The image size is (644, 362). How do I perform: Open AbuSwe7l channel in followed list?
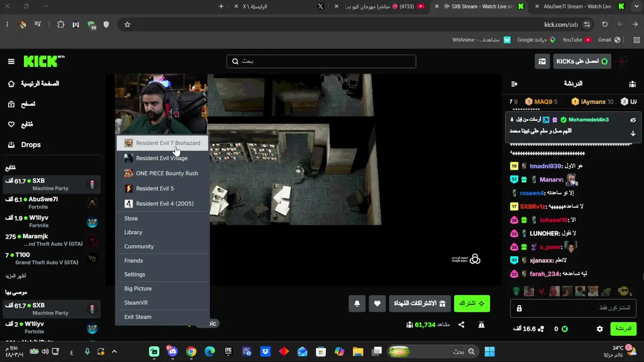tap(51, 203)
